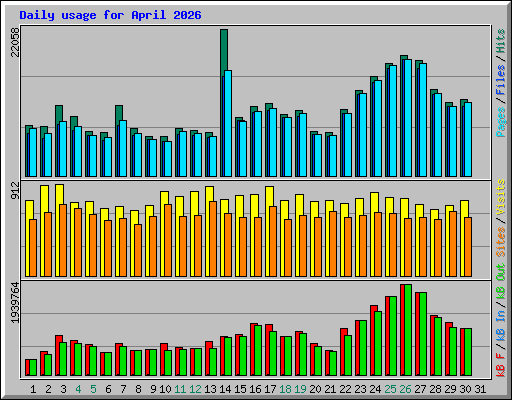Click green weekend day label 4
This screenshot has height=400, width=512.
[x=78, y=389]
